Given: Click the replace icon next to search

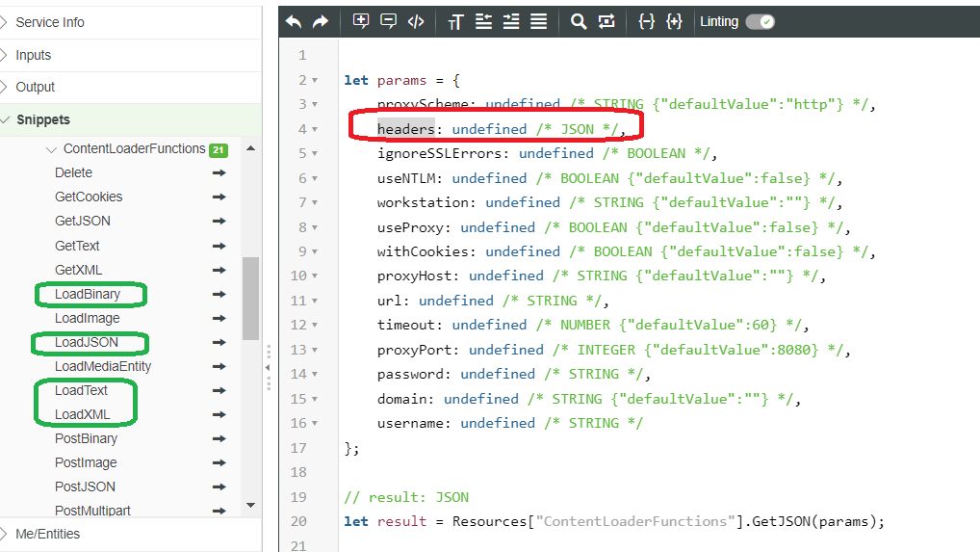Looking at the screenshot, I should tap(606, 21).
